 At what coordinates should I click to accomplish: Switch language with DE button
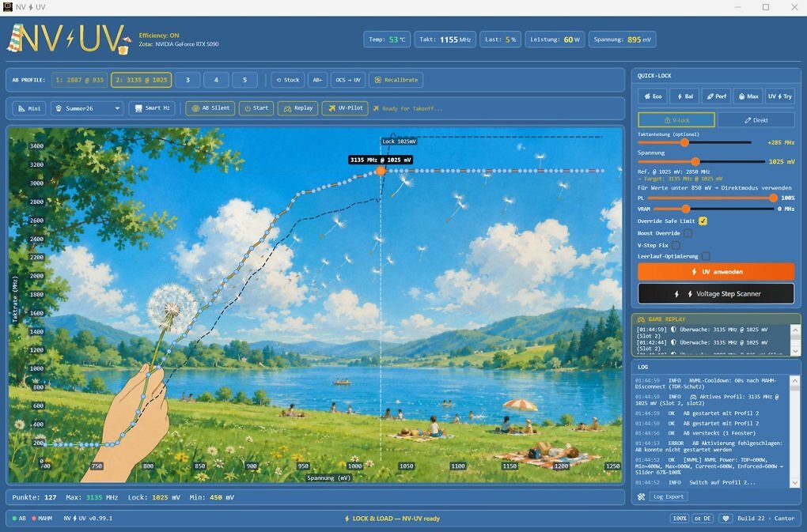pyautogui.click(x=703, y=518)
